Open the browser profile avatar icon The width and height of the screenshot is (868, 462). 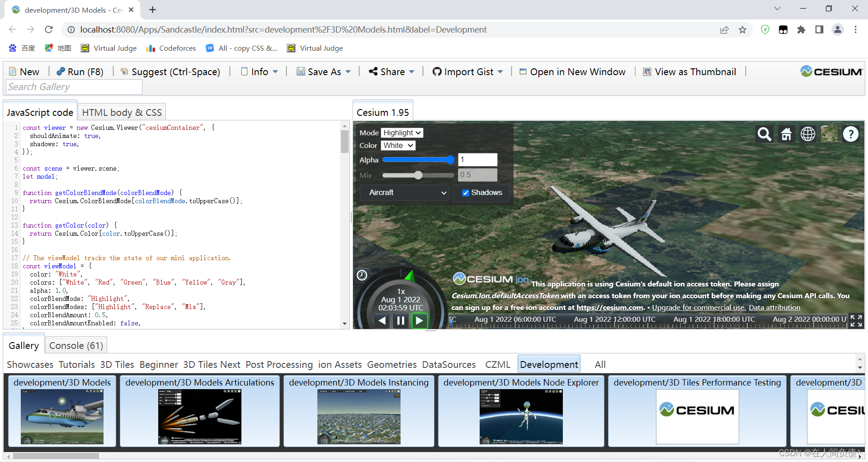[x=838, y=29]
